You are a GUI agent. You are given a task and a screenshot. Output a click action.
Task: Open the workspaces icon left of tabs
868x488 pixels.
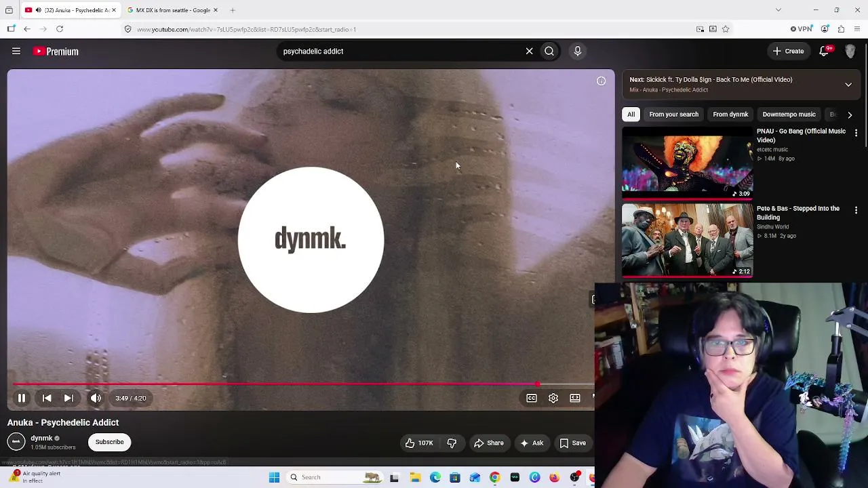coord(9,10)
